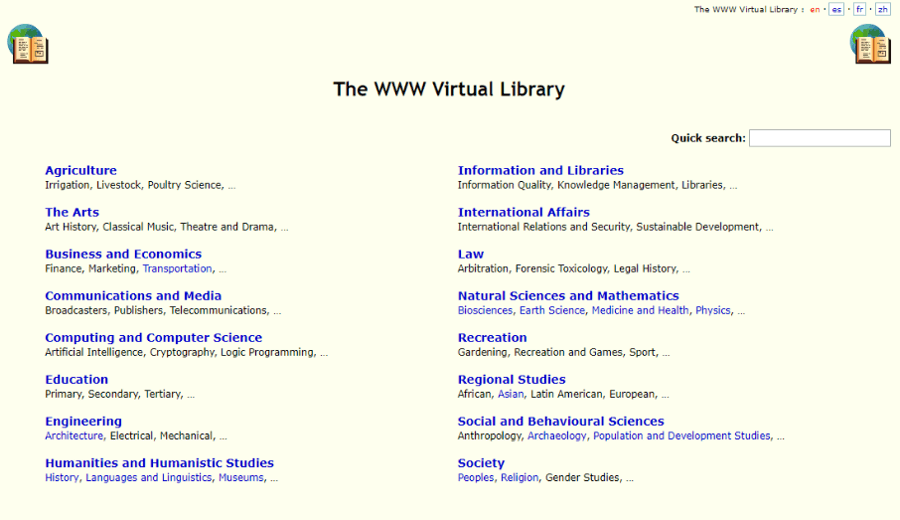Open The Arts category
This screenshot has height=520, width=900.
click(72, 212)
